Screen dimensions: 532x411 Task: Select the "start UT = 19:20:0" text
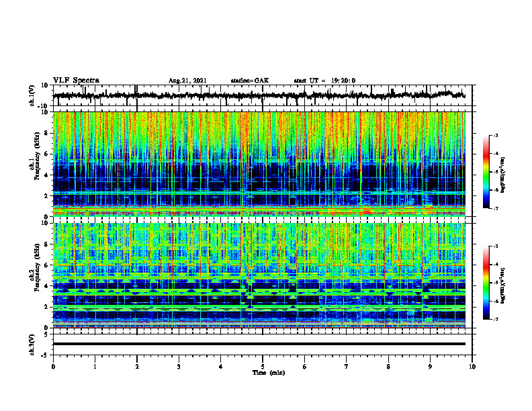coord(324,81)
